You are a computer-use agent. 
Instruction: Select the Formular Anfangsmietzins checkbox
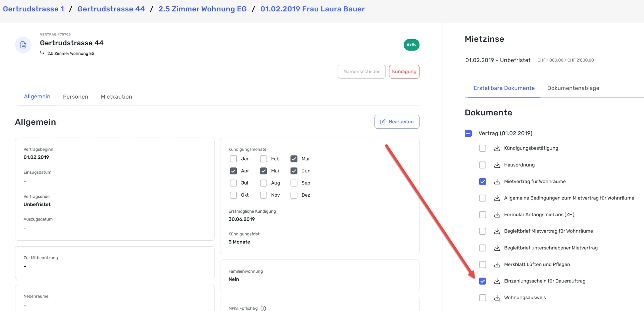click(482, 215)
